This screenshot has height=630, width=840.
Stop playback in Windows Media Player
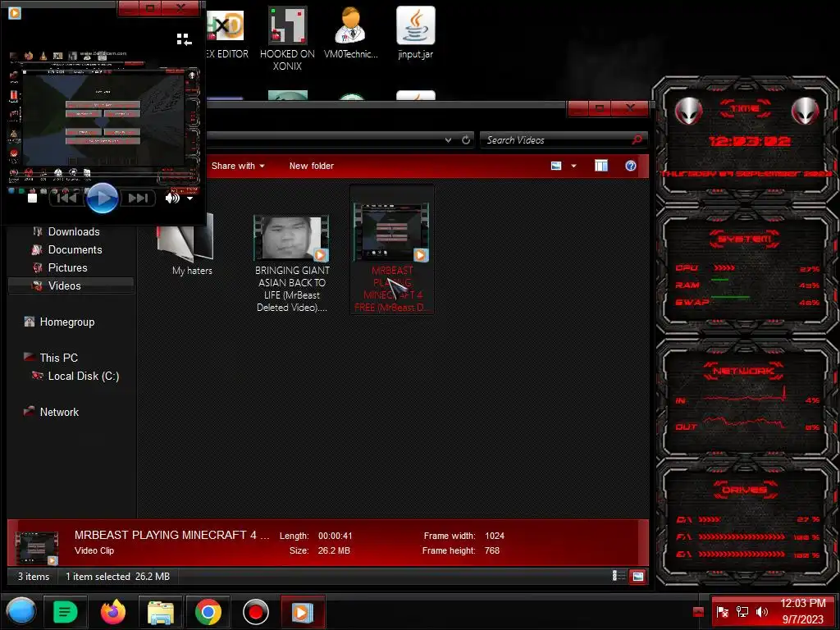coord(32,199)
